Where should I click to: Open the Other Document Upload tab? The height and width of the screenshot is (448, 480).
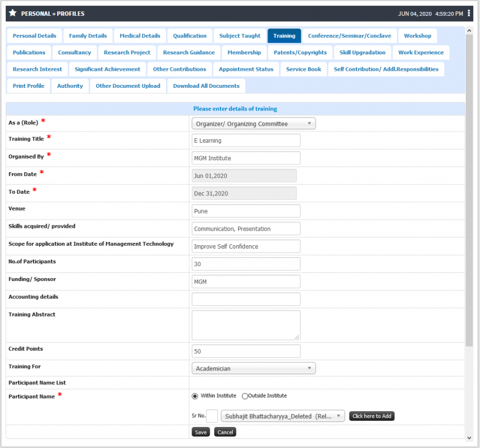pos(128,86)
